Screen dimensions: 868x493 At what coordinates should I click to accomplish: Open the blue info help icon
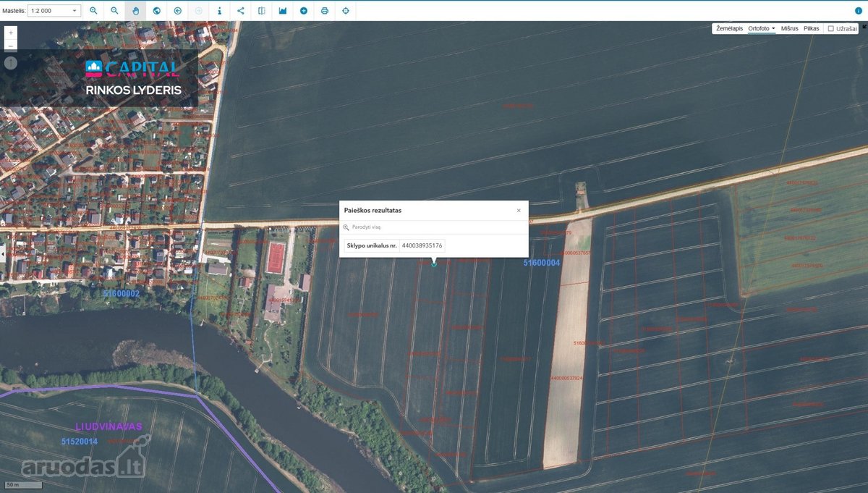click(859, 11)
